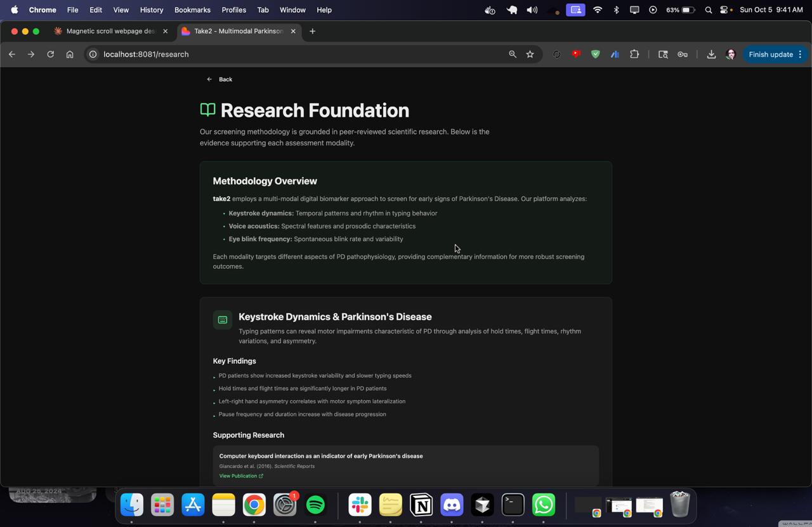The image size is (812, 527).
Task: Close the Take2 tab
Action: tap(293, 31)
